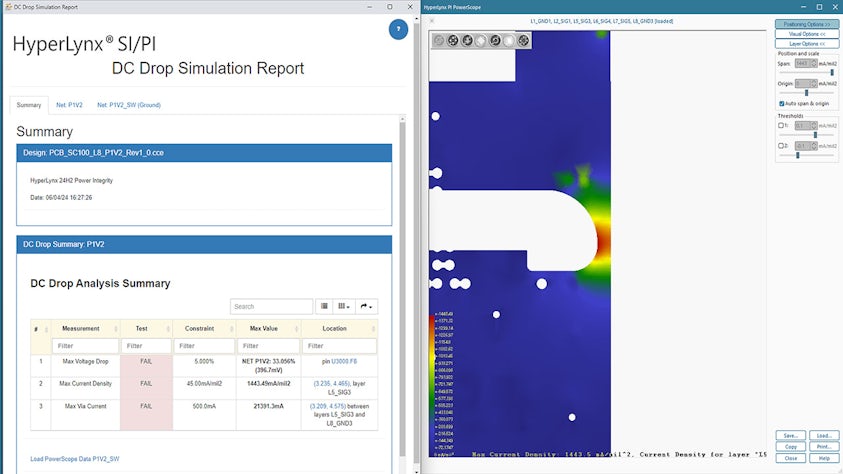The height and width of the screenshot is (474, 843).
Task: Click Load button in PowerScope
Action: pos(824,435)
